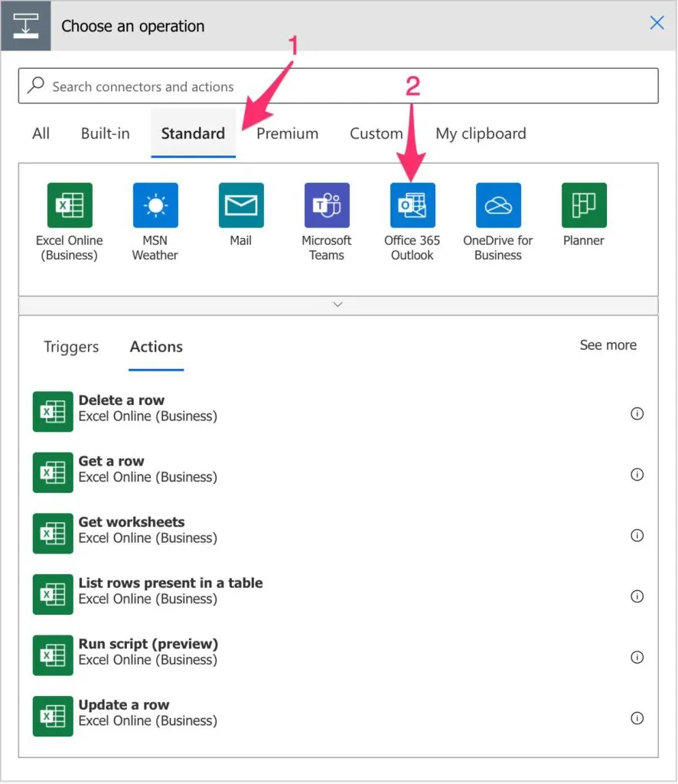Click the See more link
Image resolution: width=678 pixels, height=784 pixels.
click(608, 345)
